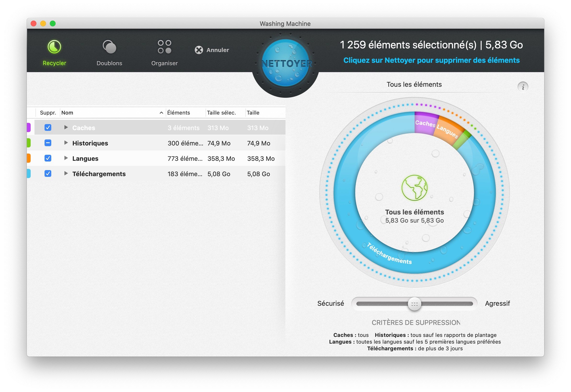
Task: Open the info panel via the i icon
Action: pos(523,87)
